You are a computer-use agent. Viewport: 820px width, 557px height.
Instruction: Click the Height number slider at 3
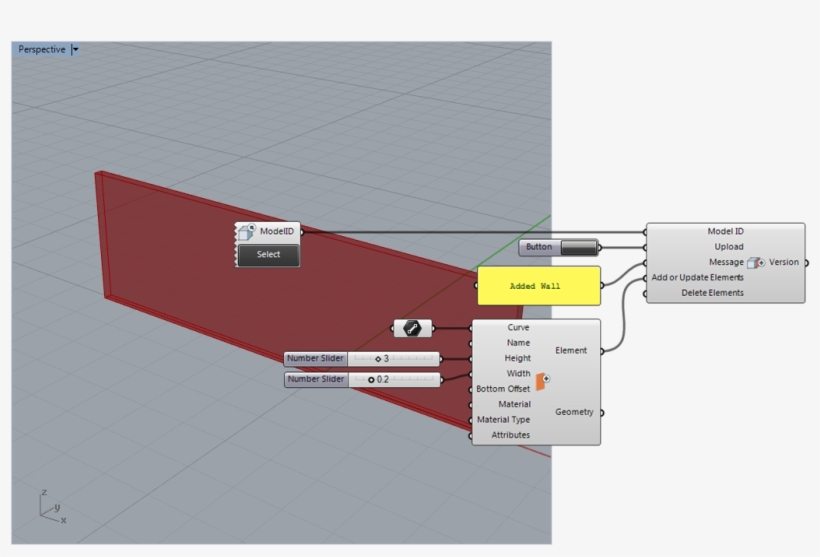tap(393, 358)
